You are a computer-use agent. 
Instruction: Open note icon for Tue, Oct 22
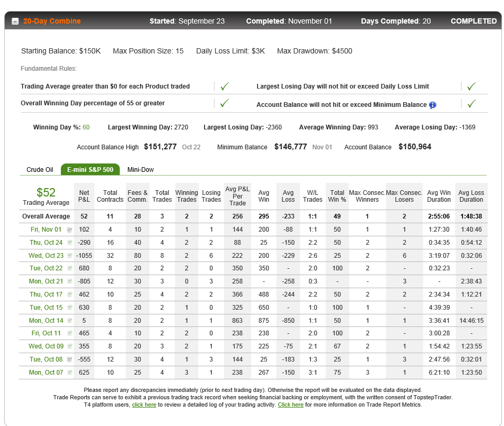[69, 268]
